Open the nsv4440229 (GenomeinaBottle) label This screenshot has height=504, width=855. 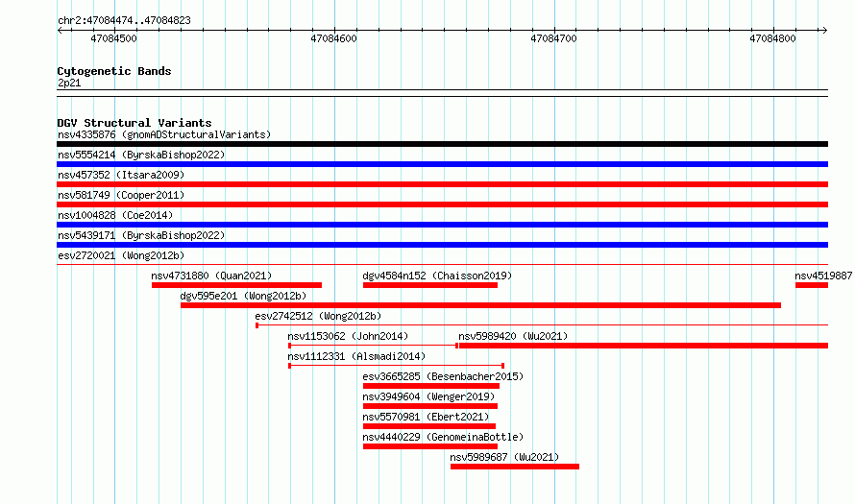click(443, 437)
